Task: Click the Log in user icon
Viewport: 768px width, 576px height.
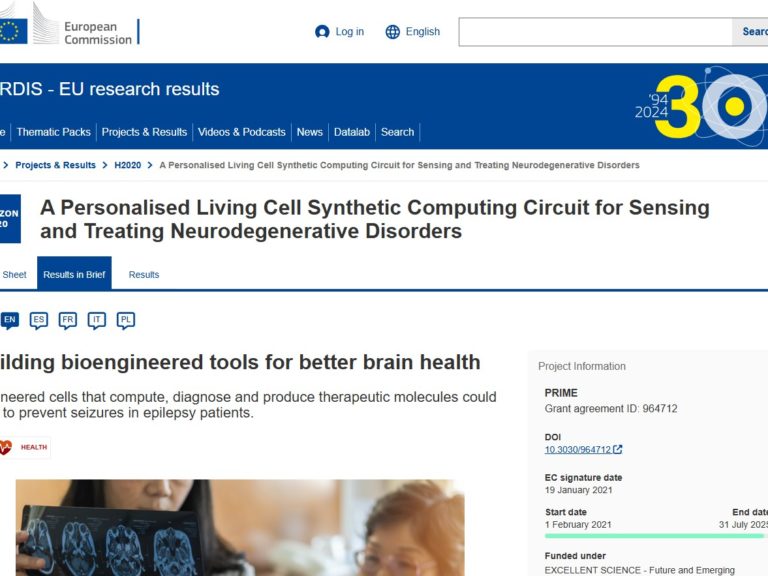Action: 322,32
